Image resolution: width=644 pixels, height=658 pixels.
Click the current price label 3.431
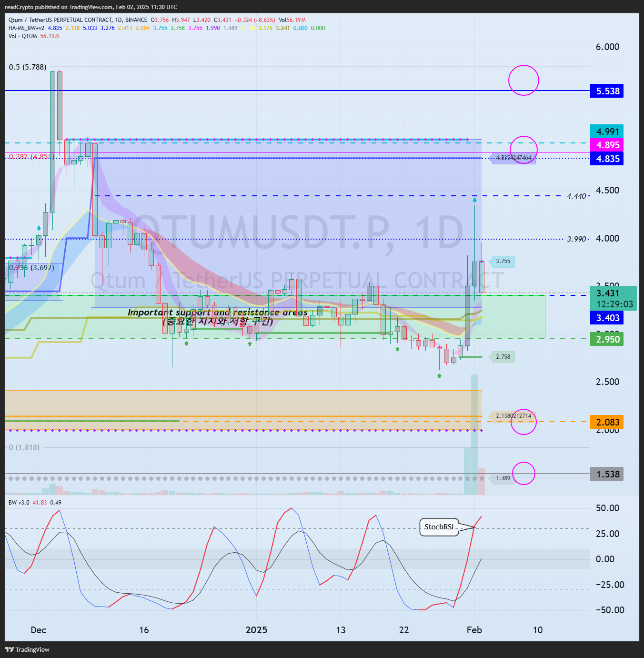pos(608,293)
